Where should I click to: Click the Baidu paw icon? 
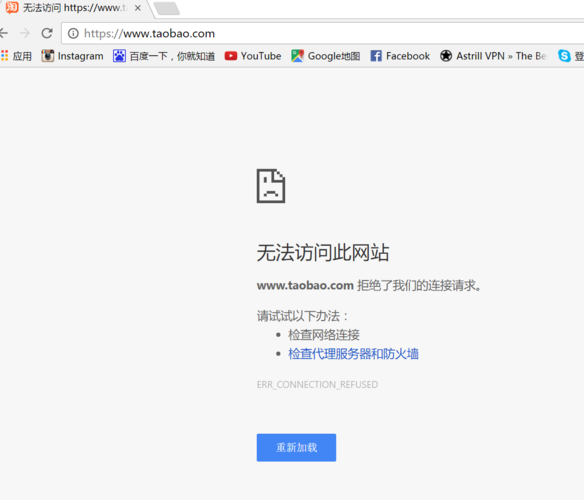tap(119, 56)
